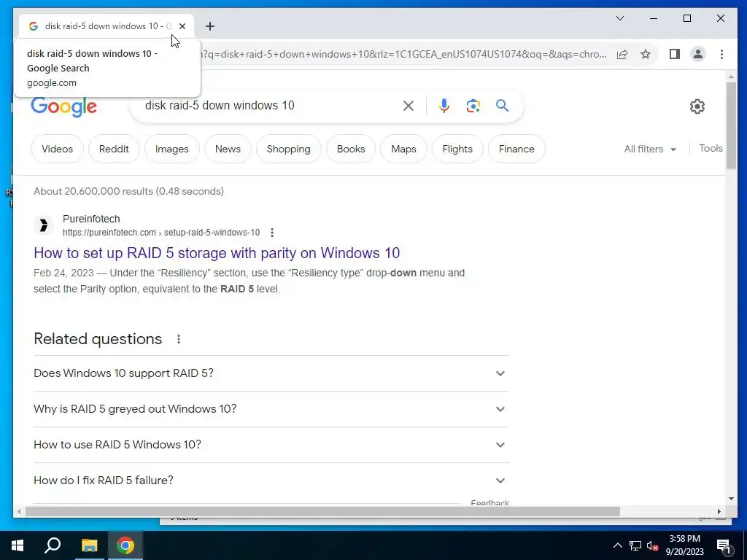Viewport: 747px width, 560px height.
Task: Open the tab search dropdown arrow
Action: [620, 18]
